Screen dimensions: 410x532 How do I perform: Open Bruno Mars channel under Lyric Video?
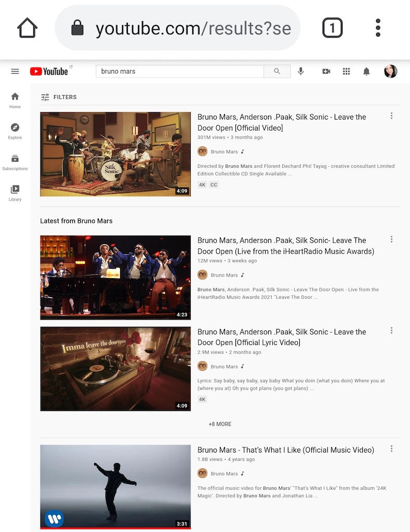pyautogui.click(x=224, y=366)
